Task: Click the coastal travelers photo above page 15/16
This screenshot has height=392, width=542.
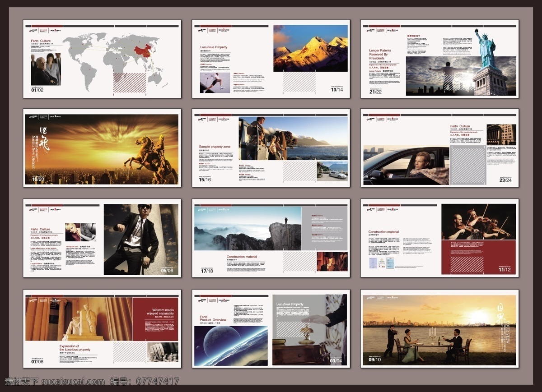Action: click(x=293, y=138)
